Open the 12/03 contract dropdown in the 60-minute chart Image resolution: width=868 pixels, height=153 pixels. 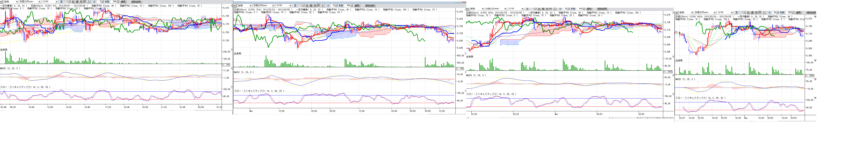(732, 12)
